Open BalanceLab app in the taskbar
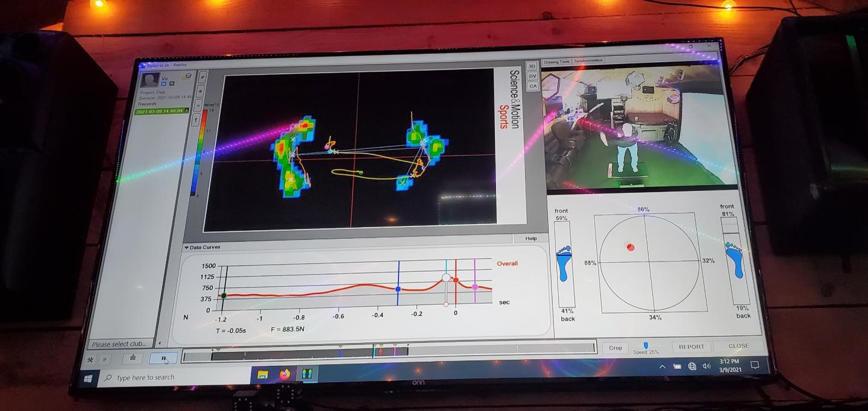The width and height of the screenshot is (868, 411). pos(307,374)
